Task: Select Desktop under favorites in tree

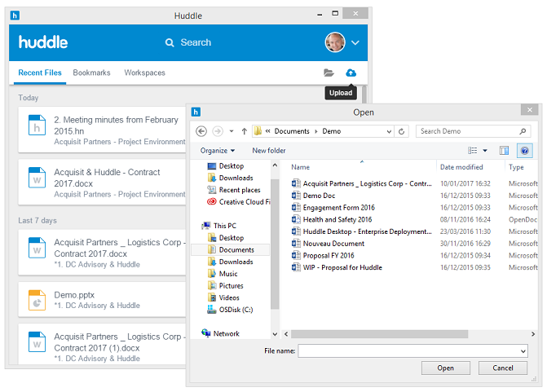Action: pyautogui.click(x=226, y=166)
